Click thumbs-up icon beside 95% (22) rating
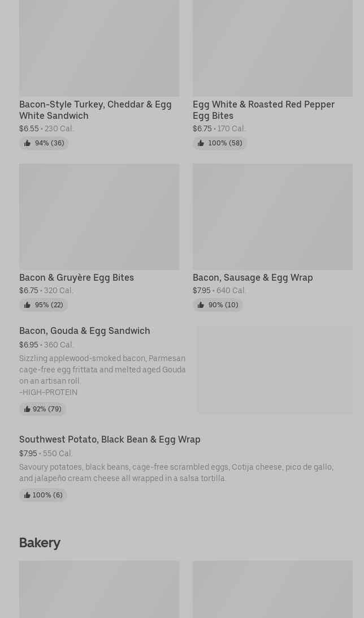Viewport: 364px width, 618px height. click(x=27, y=305)
